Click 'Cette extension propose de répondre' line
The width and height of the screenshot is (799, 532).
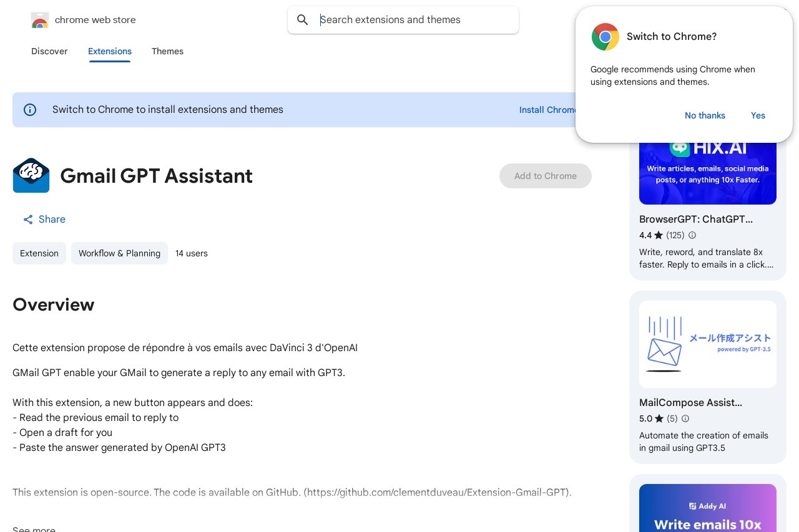click(x=185, y=347)
